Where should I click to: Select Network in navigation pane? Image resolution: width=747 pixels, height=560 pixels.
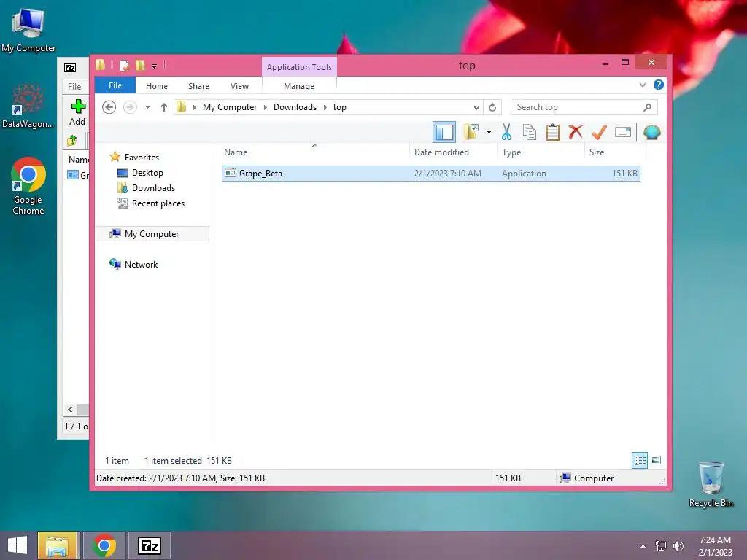tap(141, 264)
